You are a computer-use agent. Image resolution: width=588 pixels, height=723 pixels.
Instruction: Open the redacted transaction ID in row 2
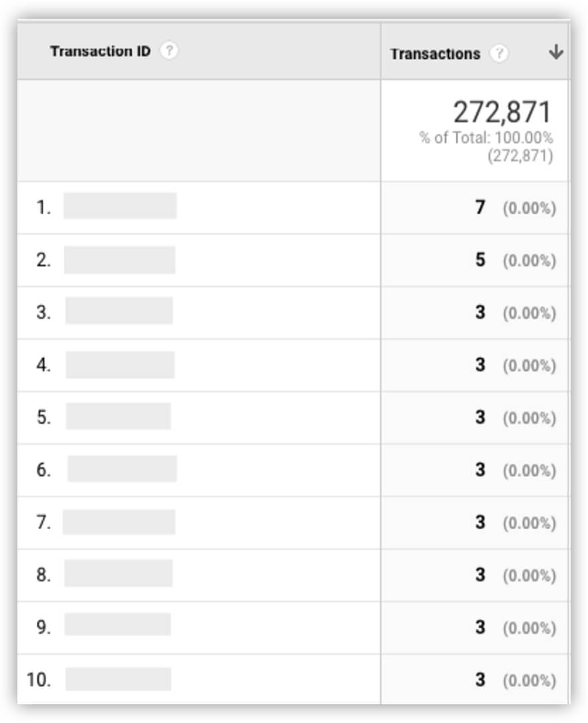pos(120,260)
